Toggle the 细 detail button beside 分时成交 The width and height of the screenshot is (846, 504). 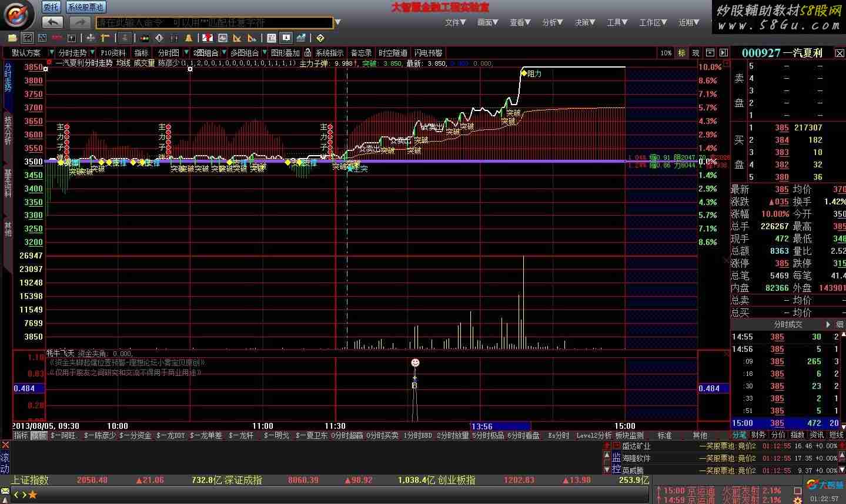(840, 324)
